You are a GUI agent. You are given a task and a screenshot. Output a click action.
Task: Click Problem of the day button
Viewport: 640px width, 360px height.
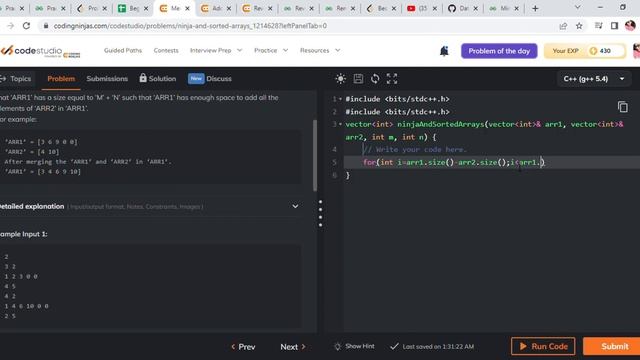(499, 51)
